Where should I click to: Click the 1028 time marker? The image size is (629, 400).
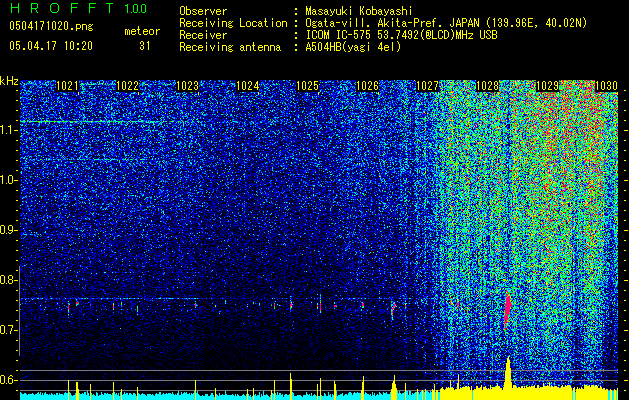(487, 86)
